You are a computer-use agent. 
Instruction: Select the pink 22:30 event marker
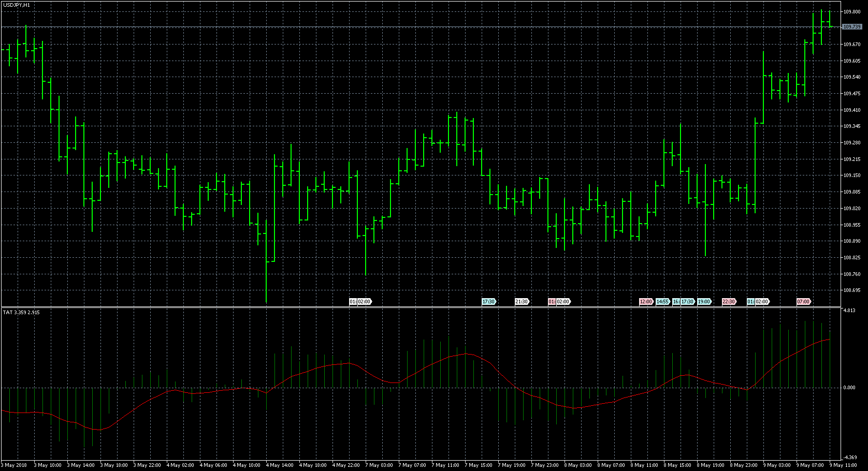[729, 302]
